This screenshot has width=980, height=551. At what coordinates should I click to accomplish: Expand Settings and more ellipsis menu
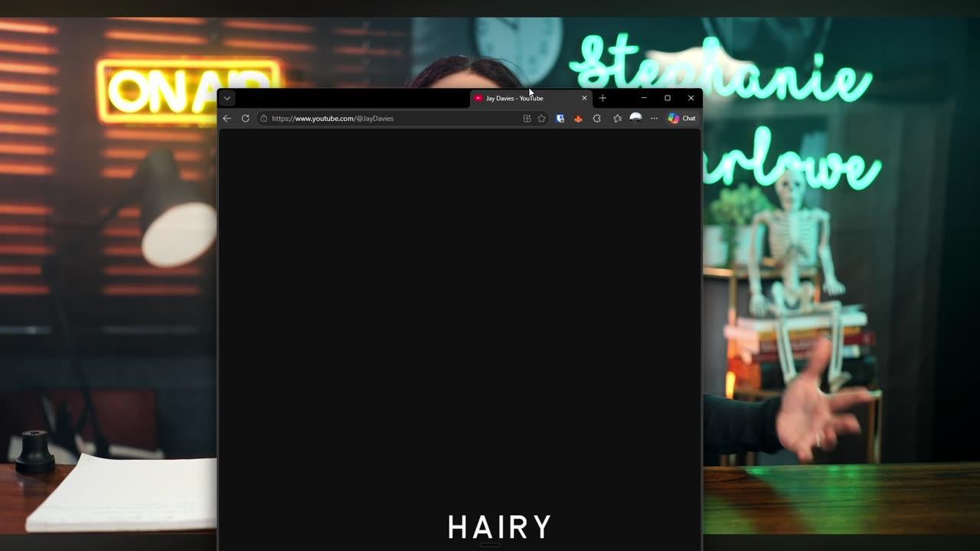click(654, 119)
